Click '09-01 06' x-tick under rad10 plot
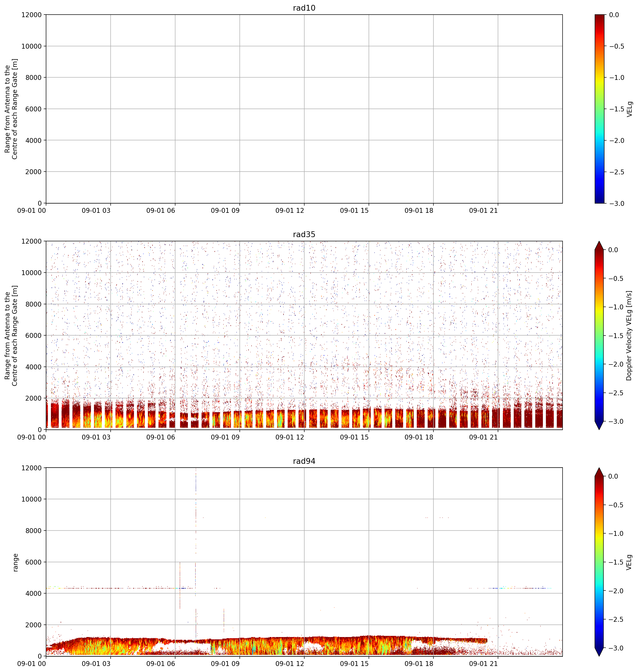 click(x=161, y=211)
